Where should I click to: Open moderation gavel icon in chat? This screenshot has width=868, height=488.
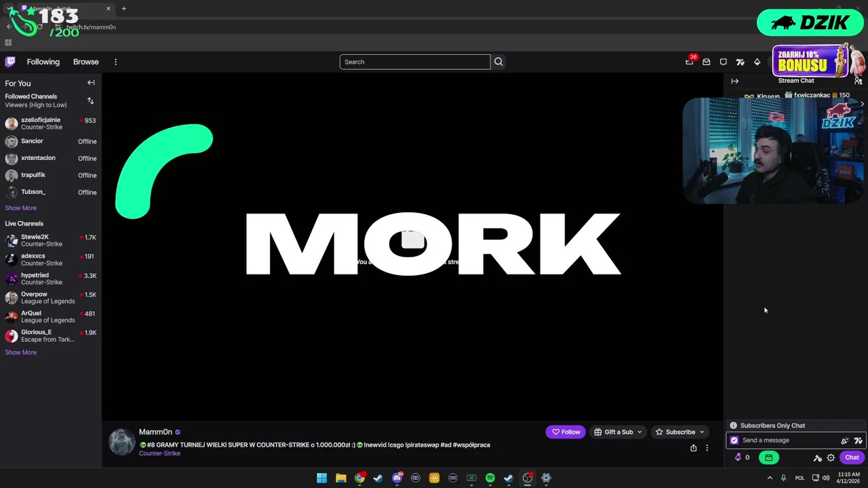pyautogui.click(x=818, y=457)
